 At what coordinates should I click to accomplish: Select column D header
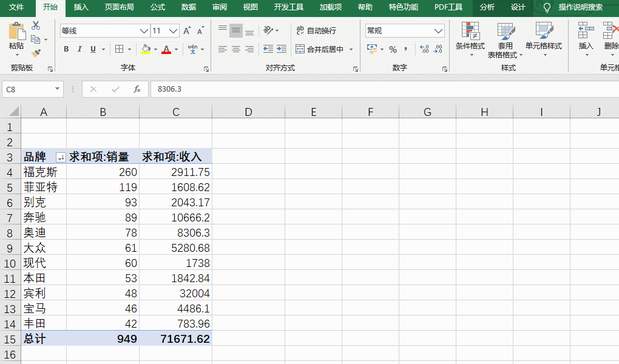[x=248, y=112]
